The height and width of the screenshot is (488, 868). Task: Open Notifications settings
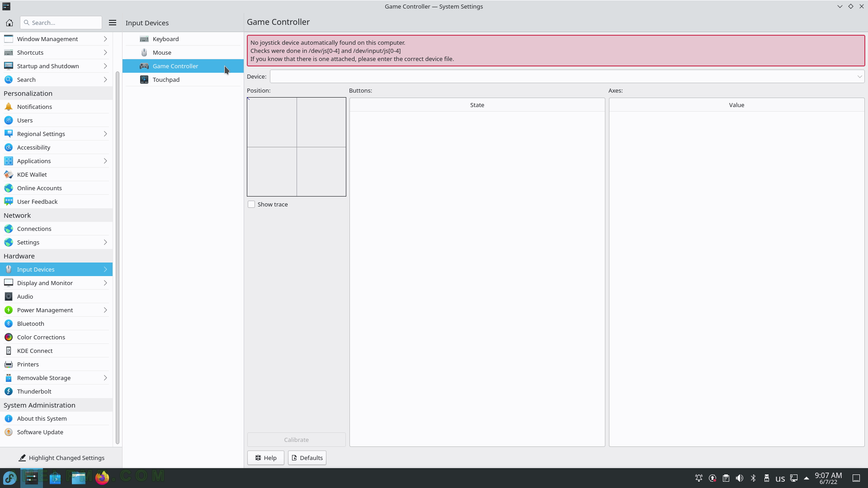[56, 107]
